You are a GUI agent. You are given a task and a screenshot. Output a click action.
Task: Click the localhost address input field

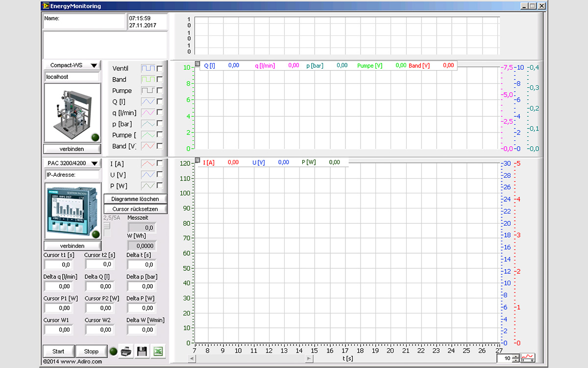[x=72, y=77]
